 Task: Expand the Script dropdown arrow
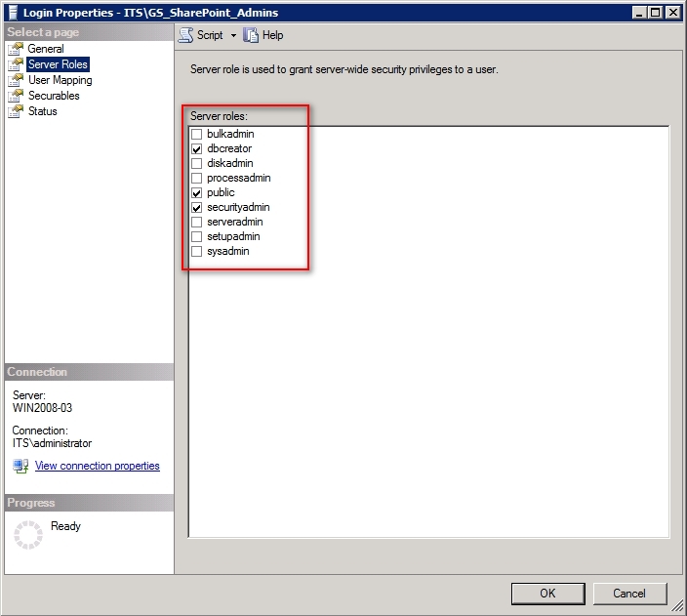(233, 35)
